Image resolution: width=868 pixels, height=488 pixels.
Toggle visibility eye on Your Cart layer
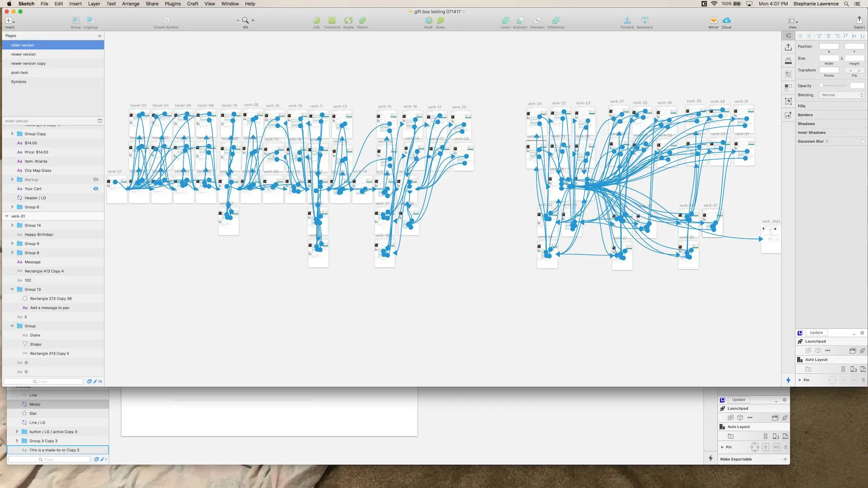pos(95,189)
